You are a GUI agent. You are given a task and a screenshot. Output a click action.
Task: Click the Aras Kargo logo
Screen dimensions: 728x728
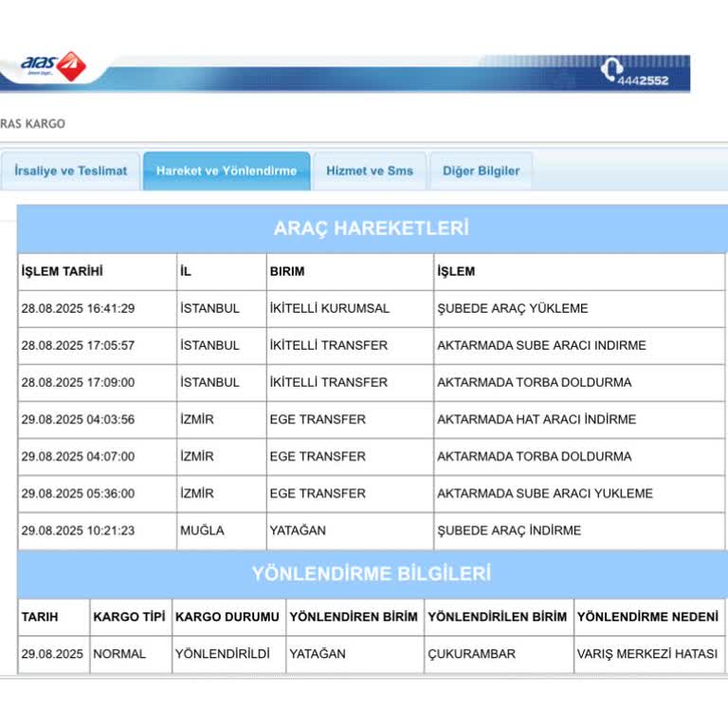coord(53,67)
